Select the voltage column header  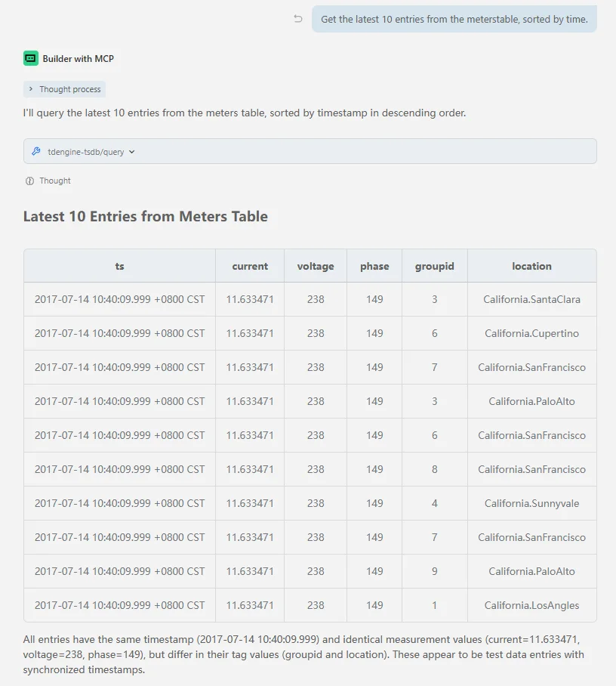click(x=316, y=266)
